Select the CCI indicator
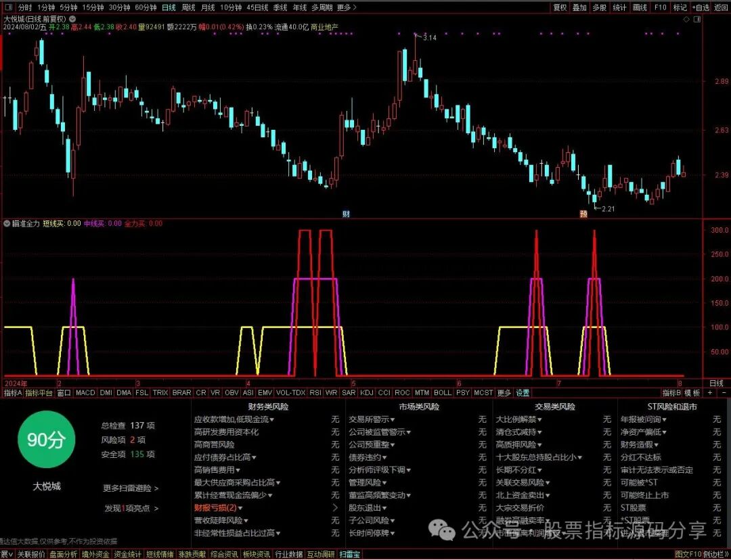Viewport: 731px width, 560px height. coord(384,393)
